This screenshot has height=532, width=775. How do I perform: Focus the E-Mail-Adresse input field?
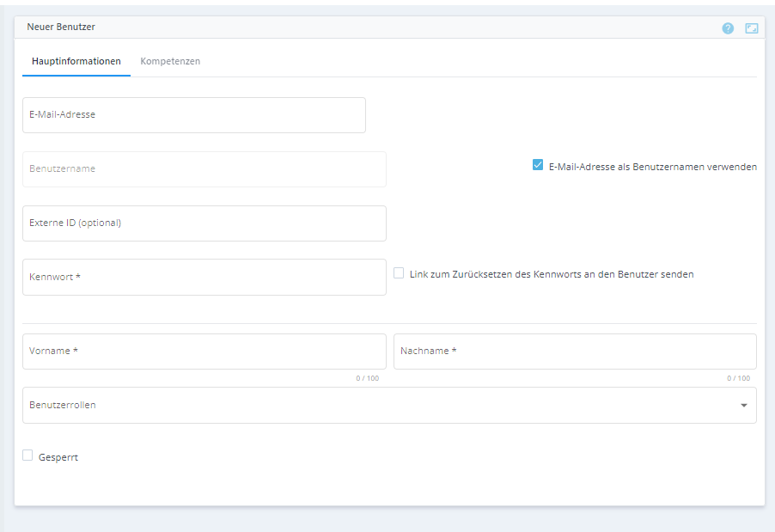click(193, 115)
